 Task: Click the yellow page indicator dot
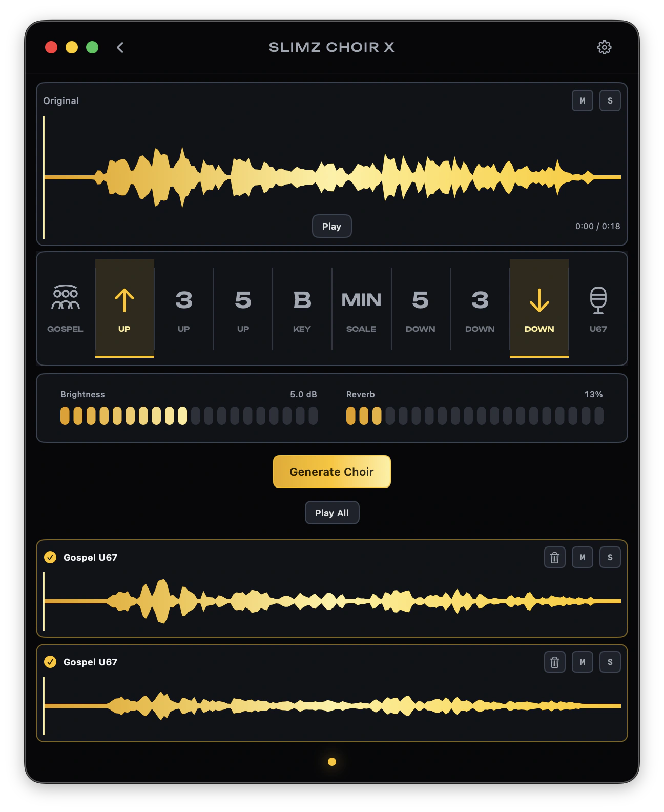332,762
